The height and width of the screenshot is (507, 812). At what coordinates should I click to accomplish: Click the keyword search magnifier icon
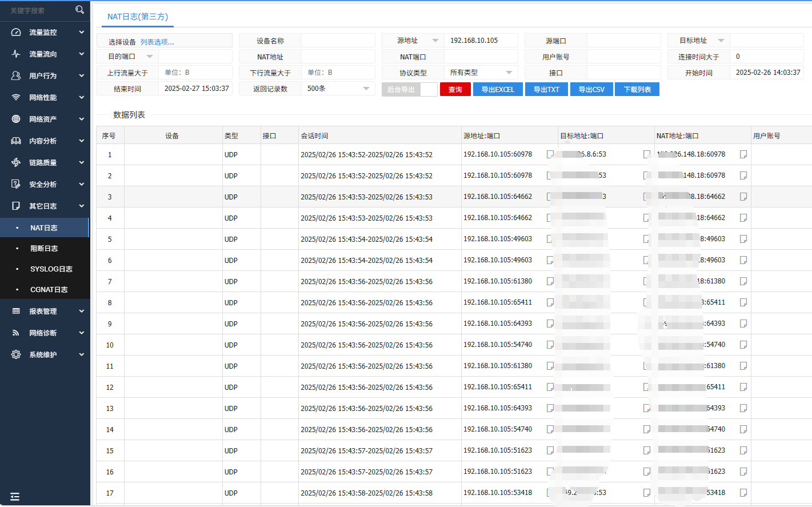79,10
